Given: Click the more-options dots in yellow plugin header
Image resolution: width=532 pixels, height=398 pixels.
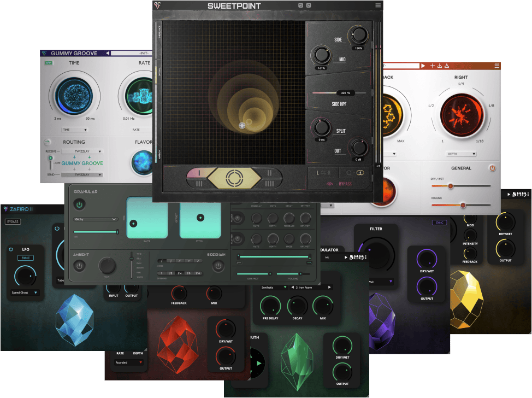Looking at the screenshot, I should click(x=528, y=194).
